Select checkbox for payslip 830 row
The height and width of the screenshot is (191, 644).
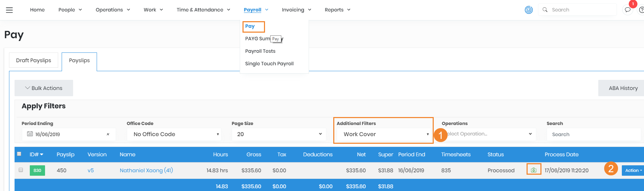21,170
